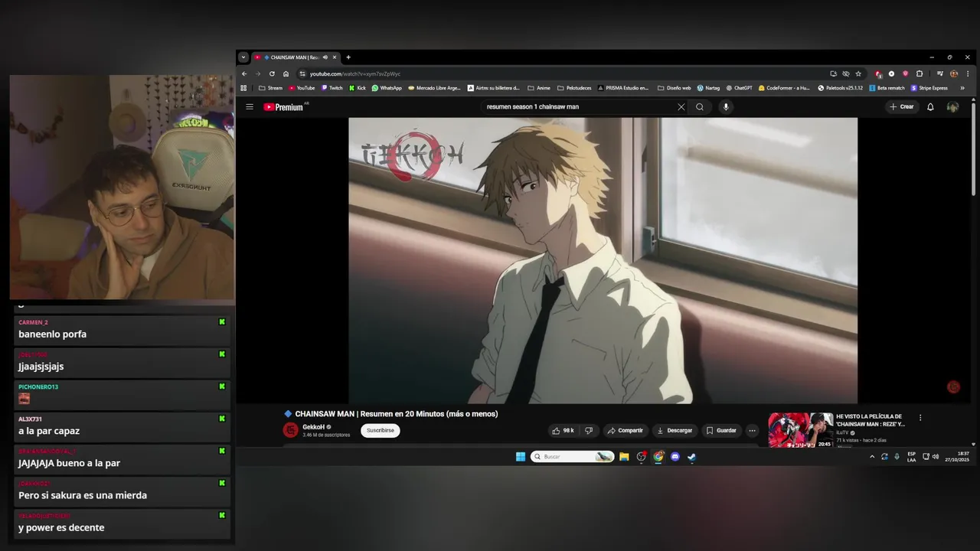980x551 pixels.
Task: Open the Anime bookmarks folder
Action: click(539, 88)
